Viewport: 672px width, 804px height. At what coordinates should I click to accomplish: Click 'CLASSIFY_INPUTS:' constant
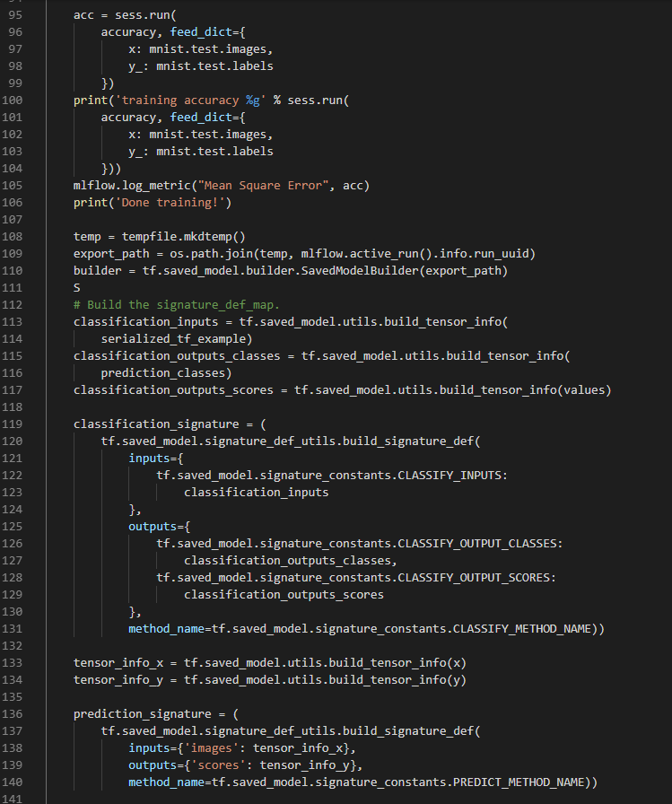(x=452, y=475)
